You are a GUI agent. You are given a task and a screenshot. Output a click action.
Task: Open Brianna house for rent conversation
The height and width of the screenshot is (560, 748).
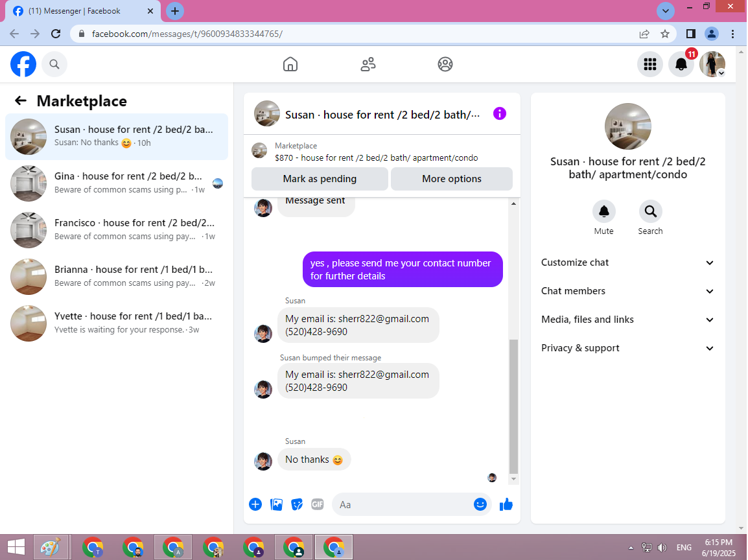[x=117, y=277]
